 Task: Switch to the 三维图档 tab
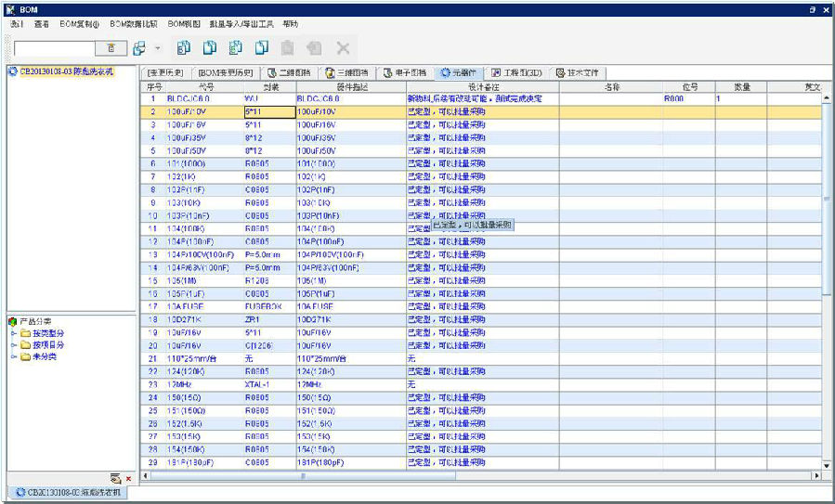[346, 72]
